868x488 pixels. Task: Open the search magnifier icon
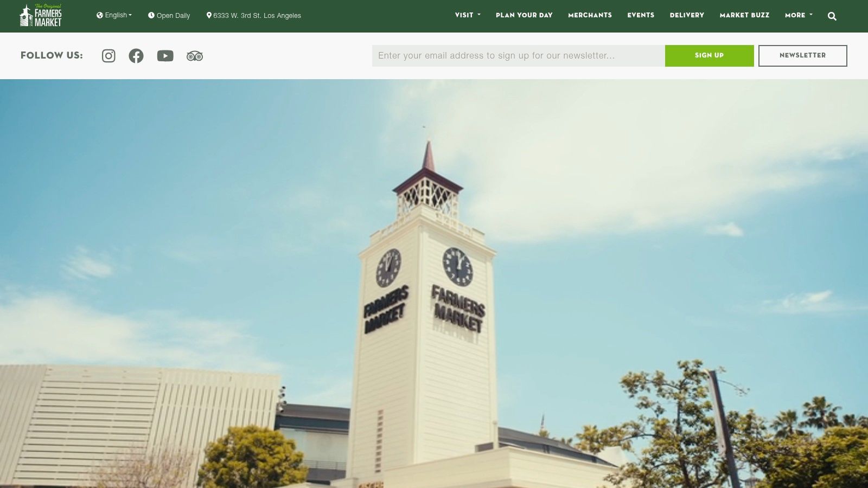[x=832, y=16]
